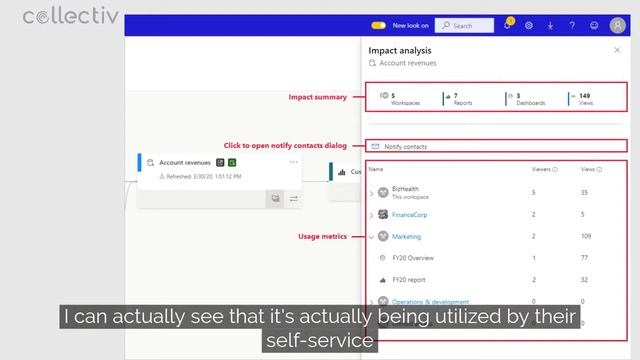Click the dataset icon on Account revenues card
This screenshot has width=640, height=360.
[x=150, y=162]
